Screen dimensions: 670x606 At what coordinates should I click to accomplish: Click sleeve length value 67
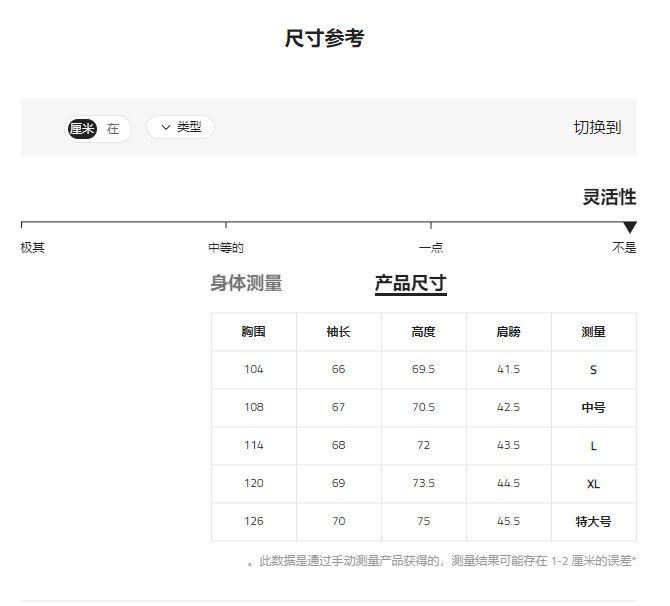338,407
